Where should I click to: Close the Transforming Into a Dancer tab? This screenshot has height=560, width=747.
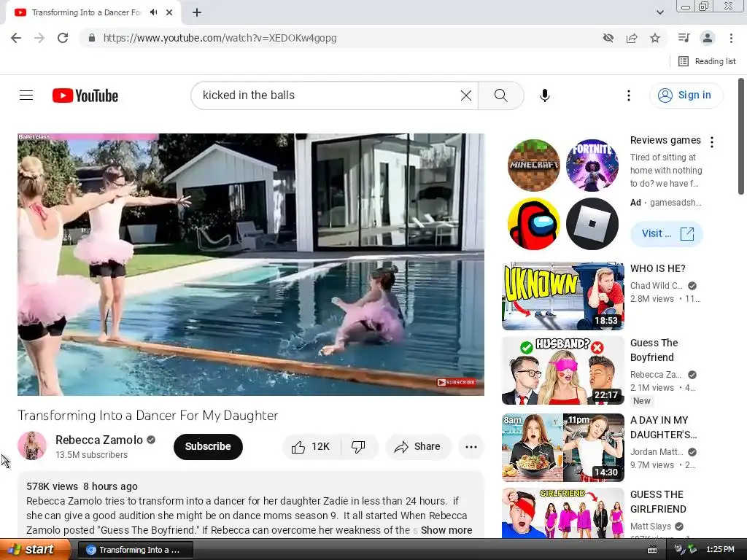pos(169,12)
